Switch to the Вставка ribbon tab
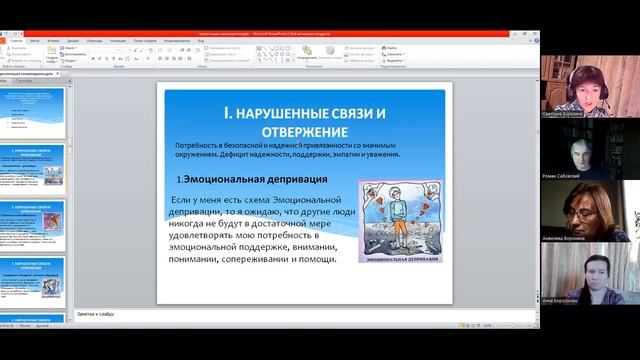The width and height of the screenshot is (640, 360). click(53, 41)
